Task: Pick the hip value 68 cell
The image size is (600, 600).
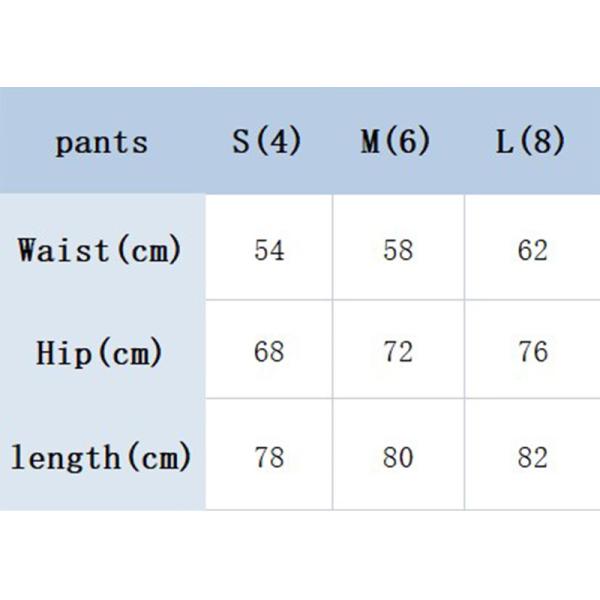Action: (269, 352)
